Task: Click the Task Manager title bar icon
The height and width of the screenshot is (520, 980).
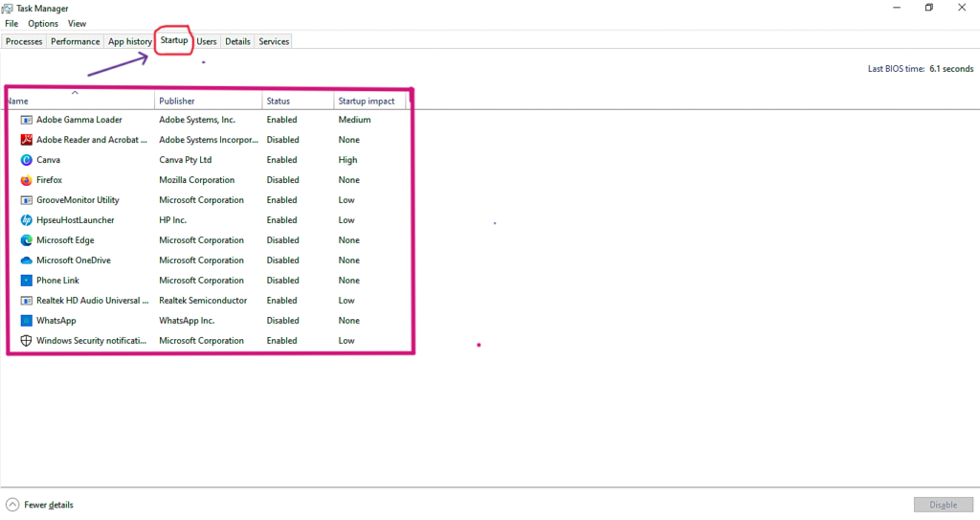Action: point(7,8)
